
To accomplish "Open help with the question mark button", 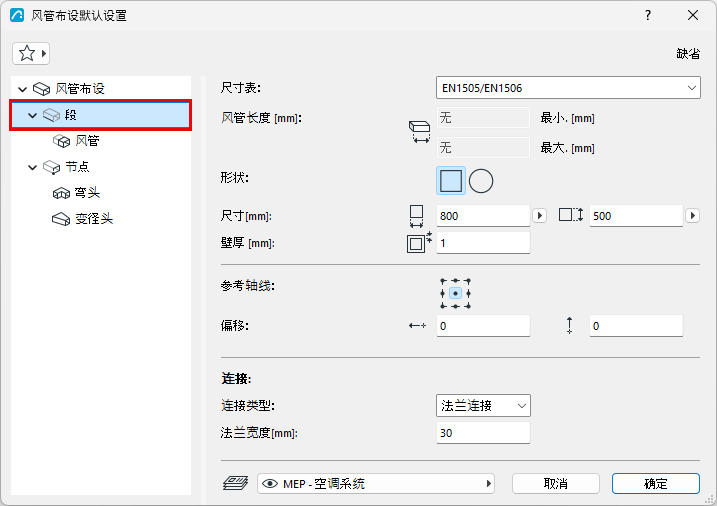I will 648,15.
